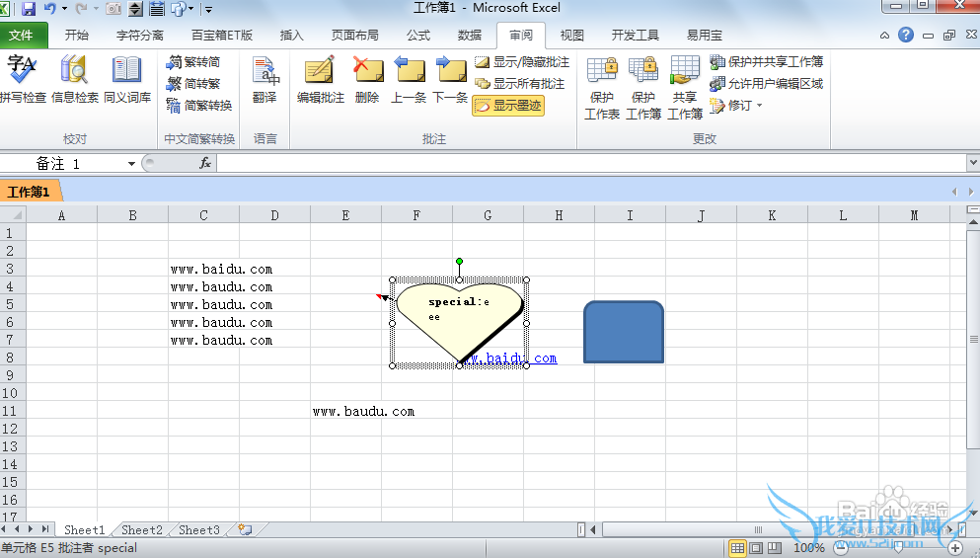Undo the last action
980x558 pixels.
[x=50, y=9]
